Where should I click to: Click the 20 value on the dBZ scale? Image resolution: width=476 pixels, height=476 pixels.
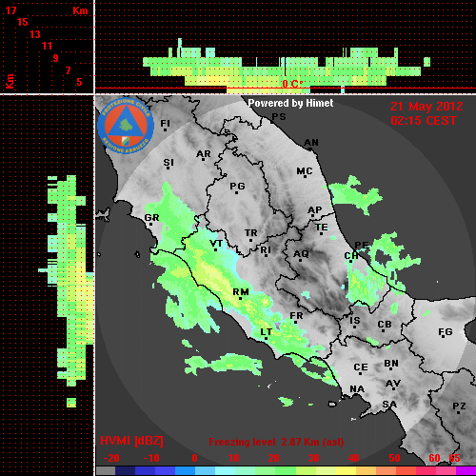[273, 458]
